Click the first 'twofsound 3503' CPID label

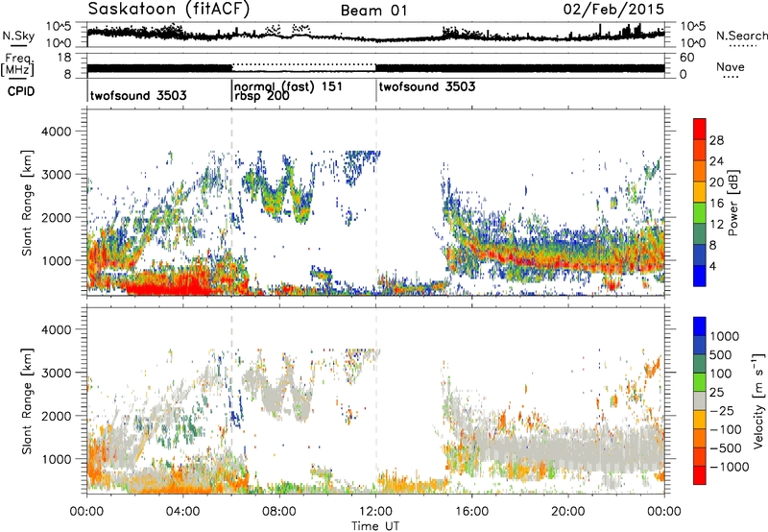(x=138, y=95)
